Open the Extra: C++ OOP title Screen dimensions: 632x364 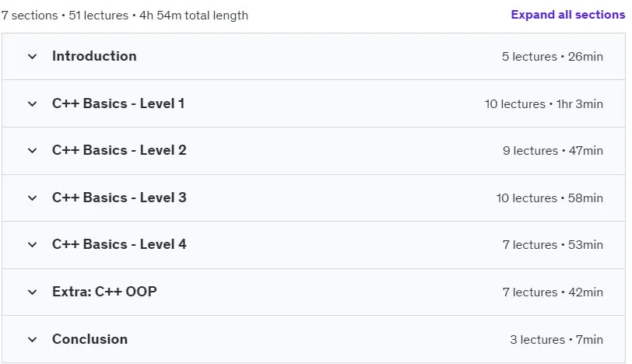tap(104, 292)
